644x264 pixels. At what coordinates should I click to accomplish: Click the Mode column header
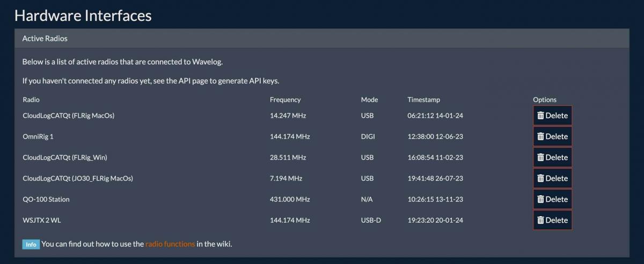[x=369, y=99]
